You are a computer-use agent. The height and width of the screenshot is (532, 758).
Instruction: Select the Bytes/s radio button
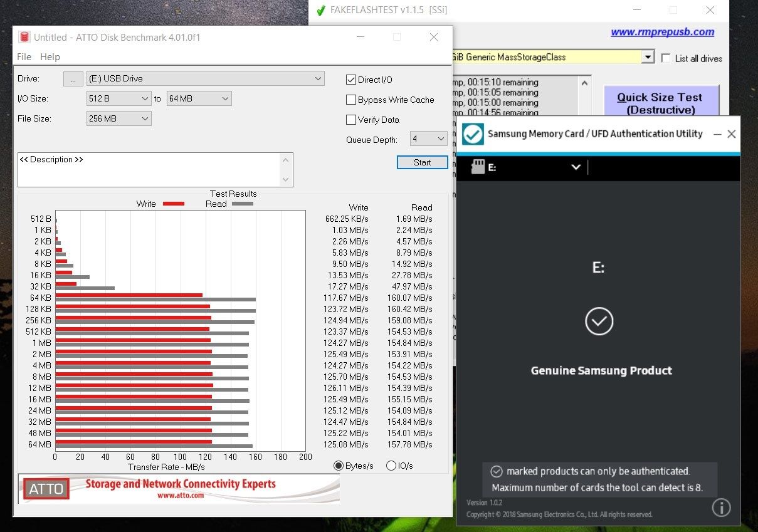(339, 466)
